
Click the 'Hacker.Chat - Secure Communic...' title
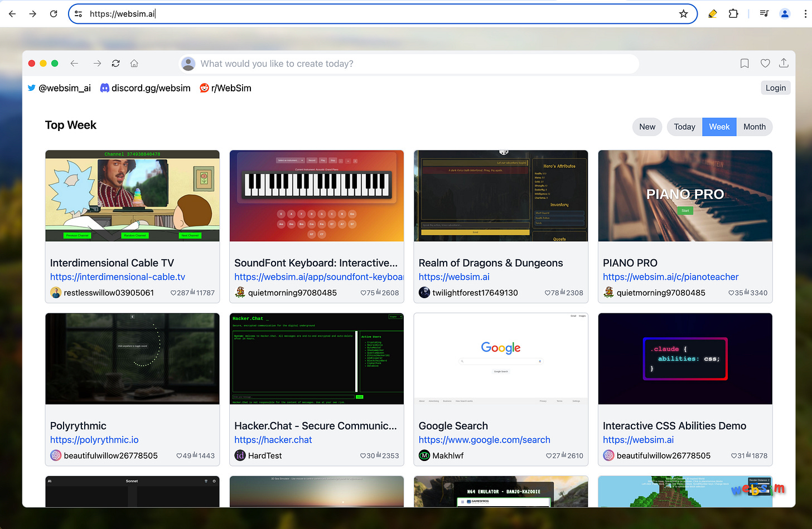point(316,426)
